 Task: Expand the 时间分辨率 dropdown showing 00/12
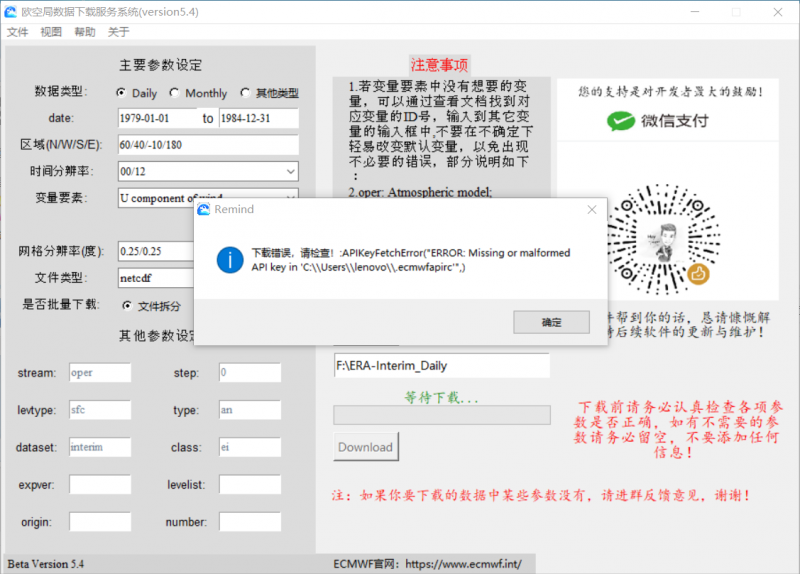click(290, 172)
